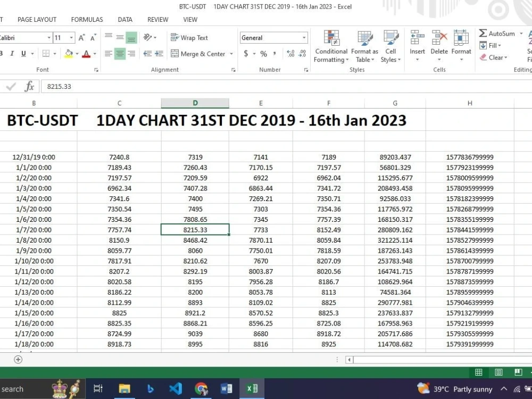Open Conditional Formatting menu
Screen dimensions: 532x399
point(331,46)
